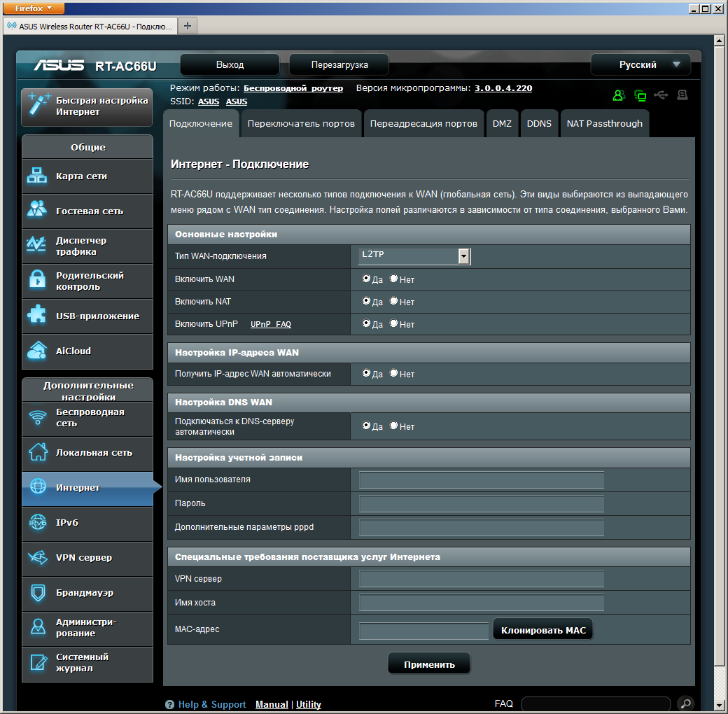Viewport: 728px width, 714px height.
Task: Select 'Нет' for Включить UPnP
Action: (x=394, y=323)
